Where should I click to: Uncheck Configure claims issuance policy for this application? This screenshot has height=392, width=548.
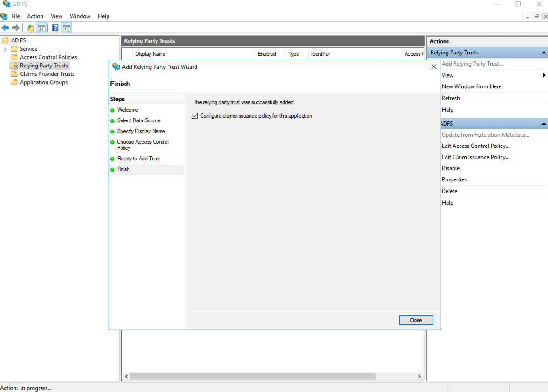tap(195, 115)
